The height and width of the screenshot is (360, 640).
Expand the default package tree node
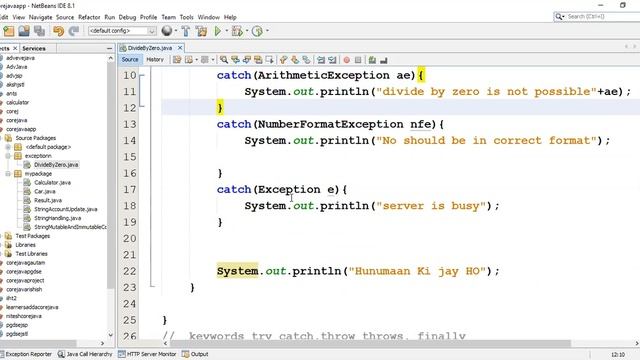[8, 147]
